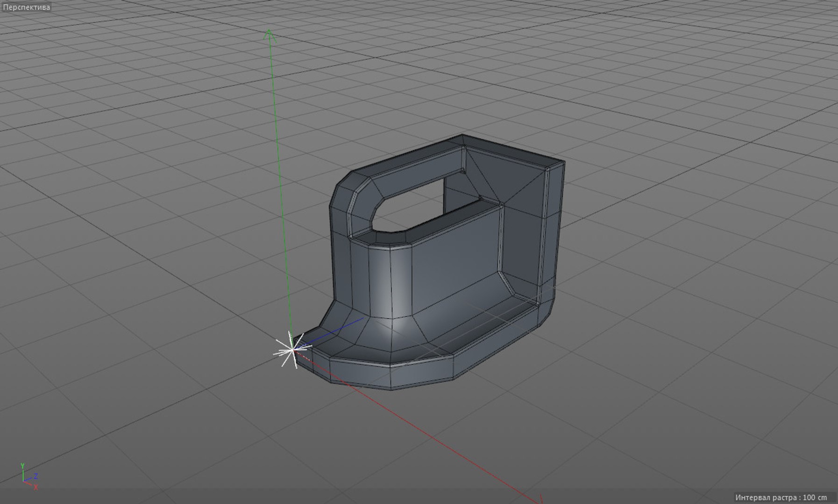The width and height of the screenshot is (838, 504).
Task: Click the red X letter in corner gizmo
Action: pyautogui.click(x=36, y=487)
